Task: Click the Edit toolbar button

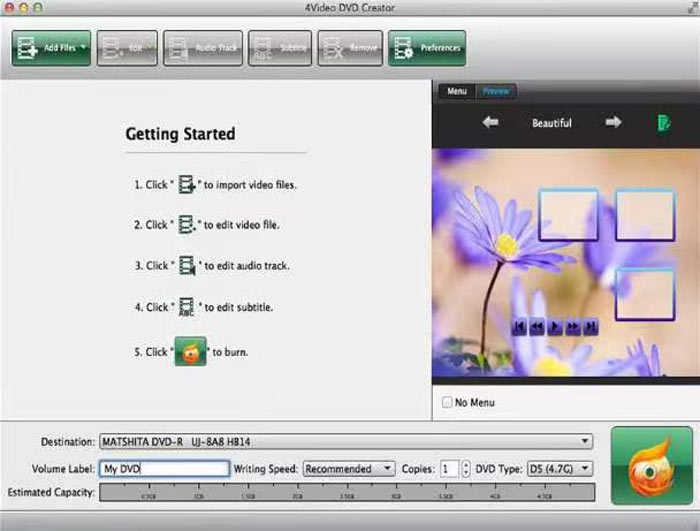Action: [x=127, y=48]
